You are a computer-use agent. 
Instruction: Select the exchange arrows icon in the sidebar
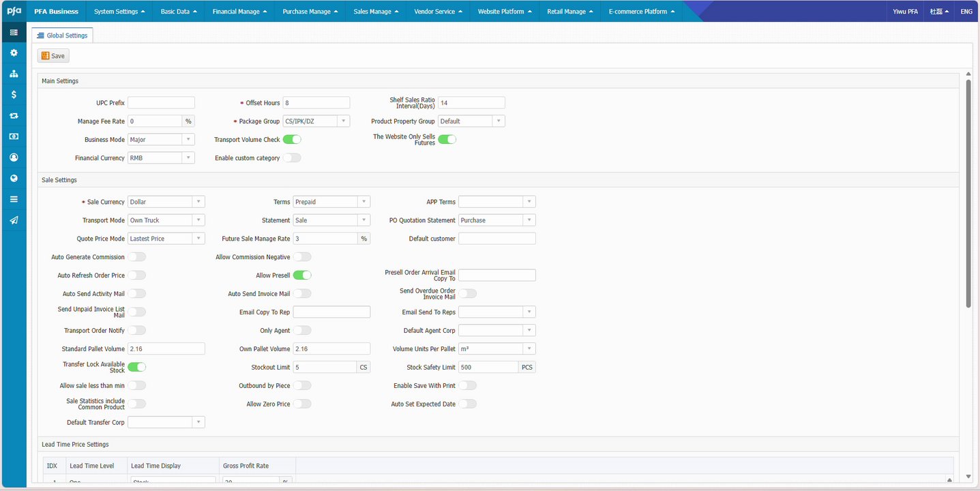coord(14,116)
